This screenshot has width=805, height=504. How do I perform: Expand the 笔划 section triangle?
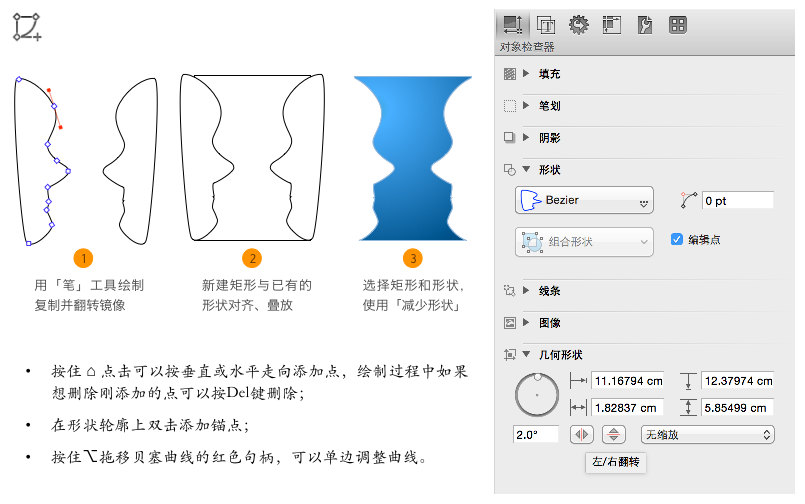526,105
